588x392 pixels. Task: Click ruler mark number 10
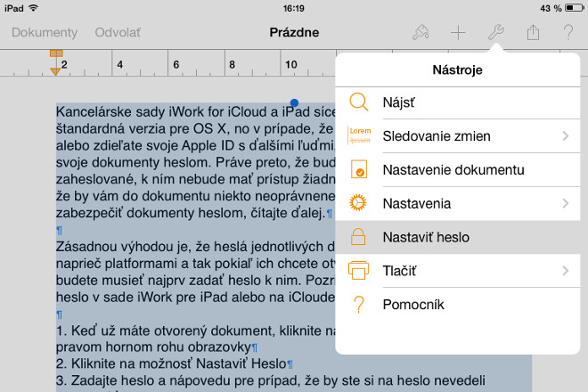291,64
